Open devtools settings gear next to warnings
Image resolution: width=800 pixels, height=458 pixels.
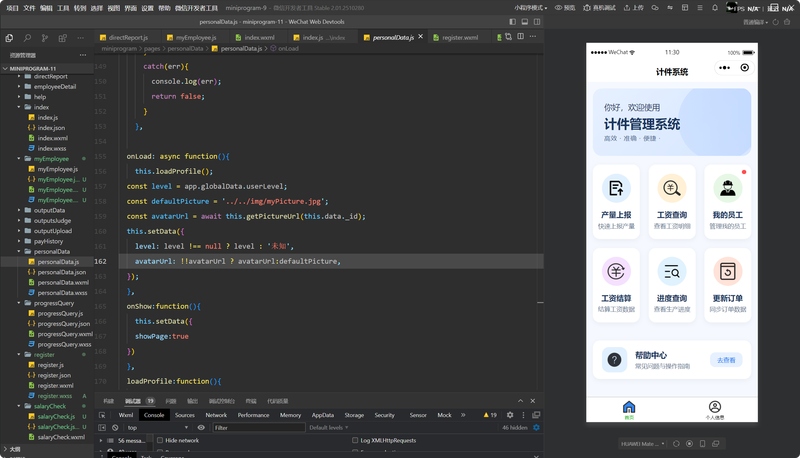(510, 415)
